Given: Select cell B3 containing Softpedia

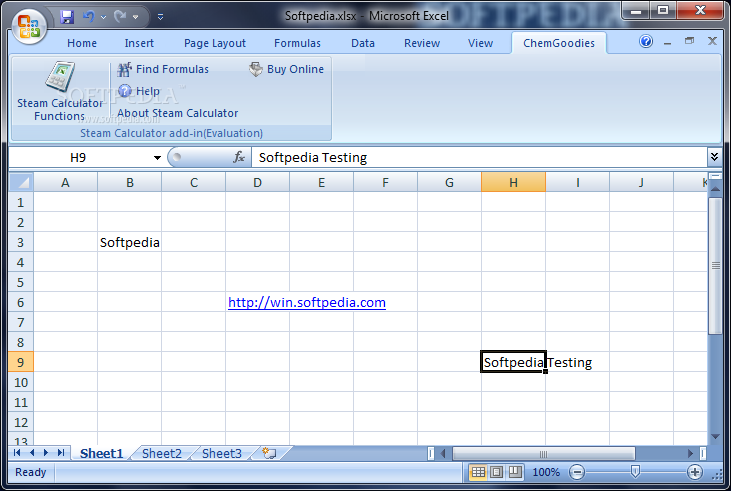Looking at the screenshot, I should click(x=130, y=242).
